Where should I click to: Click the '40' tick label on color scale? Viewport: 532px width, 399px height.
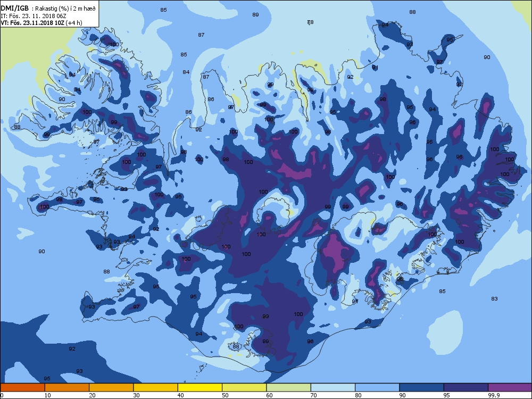pos(181,395)
